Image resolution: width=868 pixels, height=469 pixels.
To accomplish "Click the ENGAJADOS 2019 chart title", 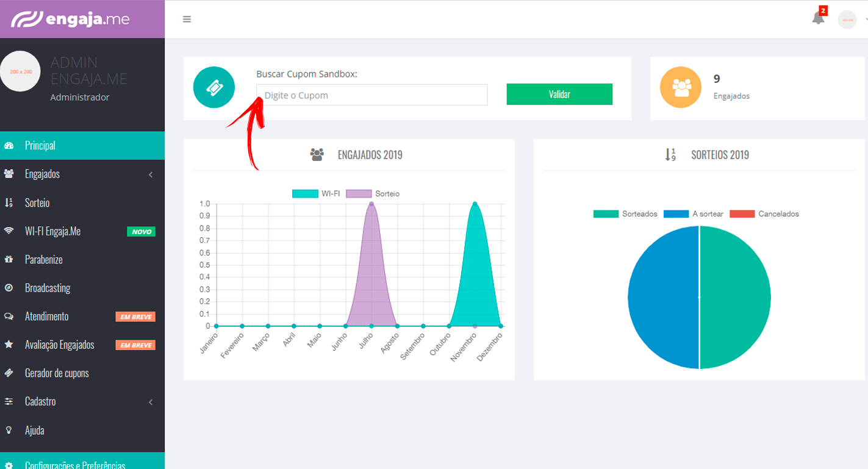I will click(370, 155).
